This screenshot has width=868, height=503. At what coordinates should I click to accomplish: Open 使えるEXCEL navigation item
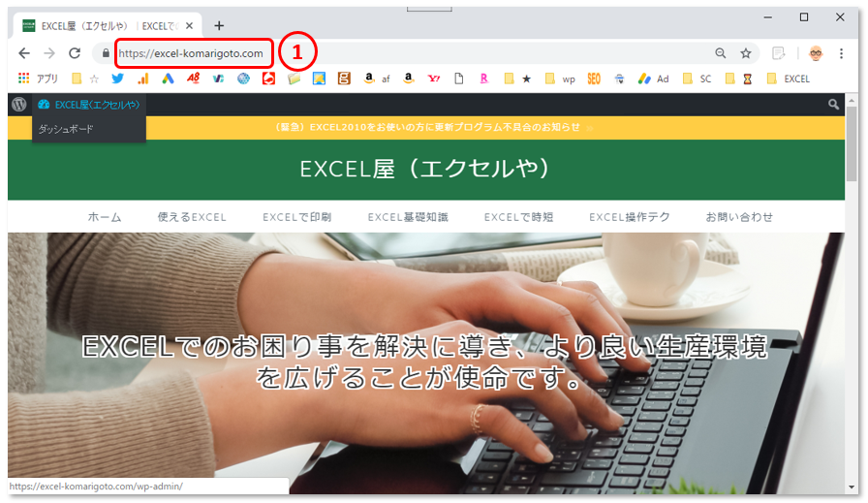click(192, 217)
